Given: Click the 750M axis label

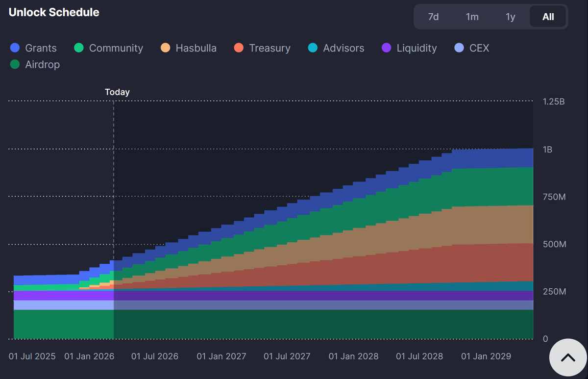Looking at the screenshot, I should coord(554,197).
